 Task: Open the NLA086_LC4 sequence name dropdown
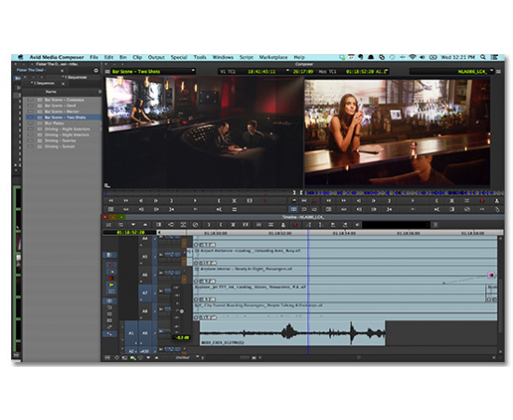pyautogui.click(x=492, y=71)
